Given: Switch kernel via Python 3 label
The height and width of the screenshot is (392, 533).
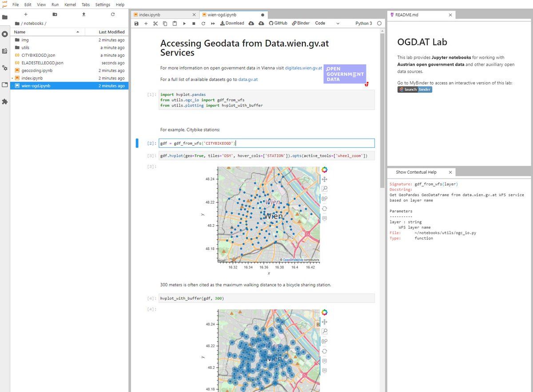Looking at the screenshot, I should tap(364, 24).
